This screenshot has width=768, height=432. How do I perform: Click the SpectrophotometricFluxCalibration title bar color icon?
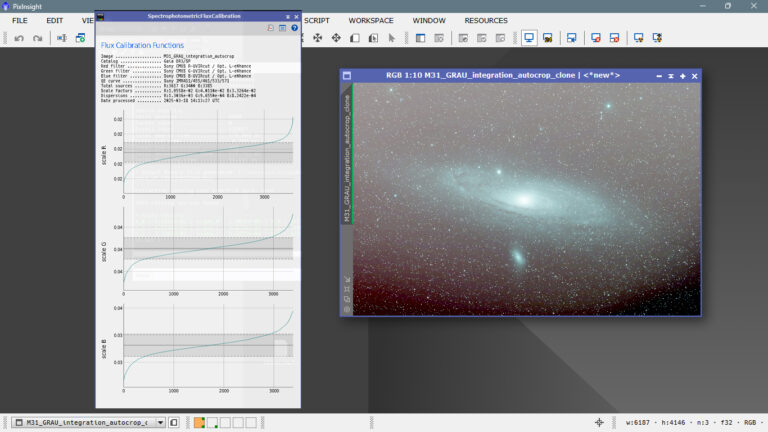pyautogui.click(x=100, y=17)
